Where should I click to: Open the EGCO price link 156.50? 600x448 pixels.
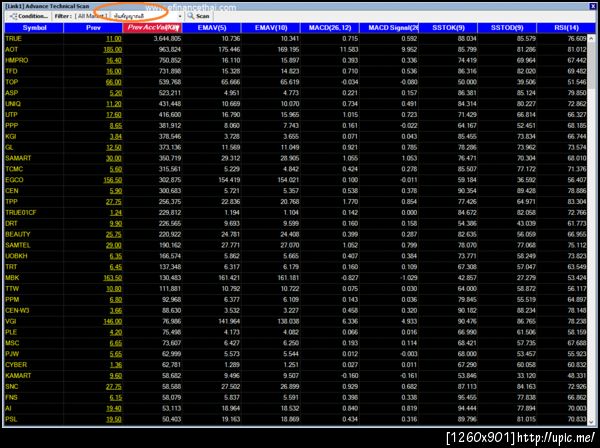[x=112, y=180]
